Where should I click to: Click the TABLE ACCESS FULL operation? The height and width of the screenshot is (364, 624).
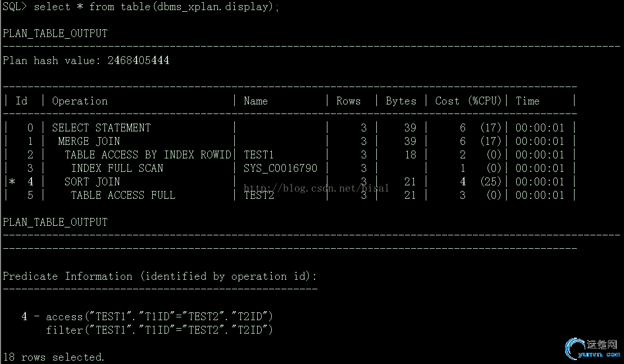tap(123, 195)
